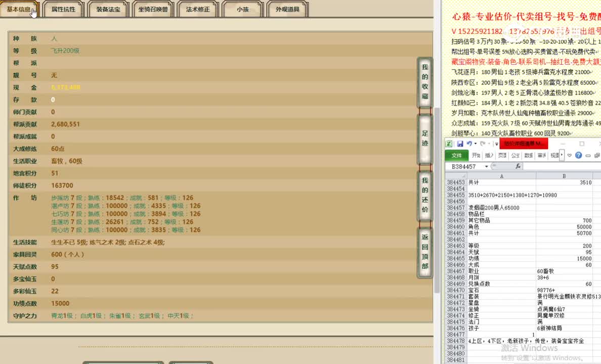Click the Excel title tab highlighted red
Screen dimensions: 601x364
[x=524, y=144]
